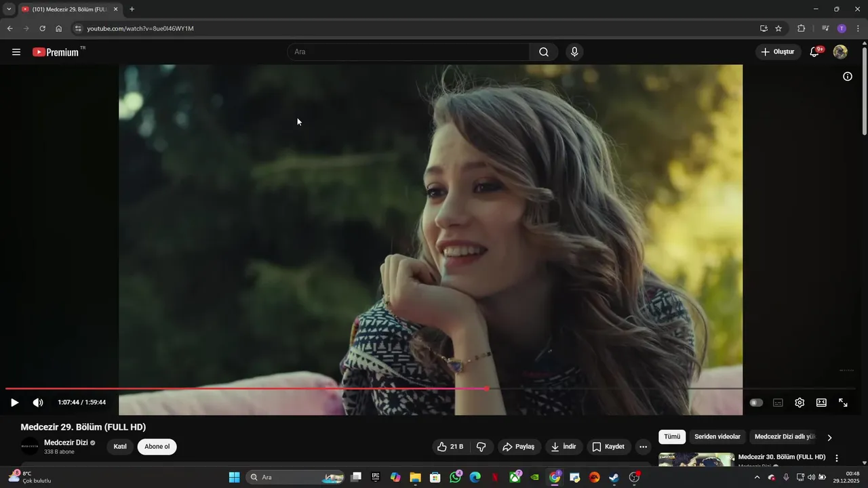Image resolution: width=868 pixels, height=488 pixels.
Task: Open site information icon in address bar
Action: 78,28
